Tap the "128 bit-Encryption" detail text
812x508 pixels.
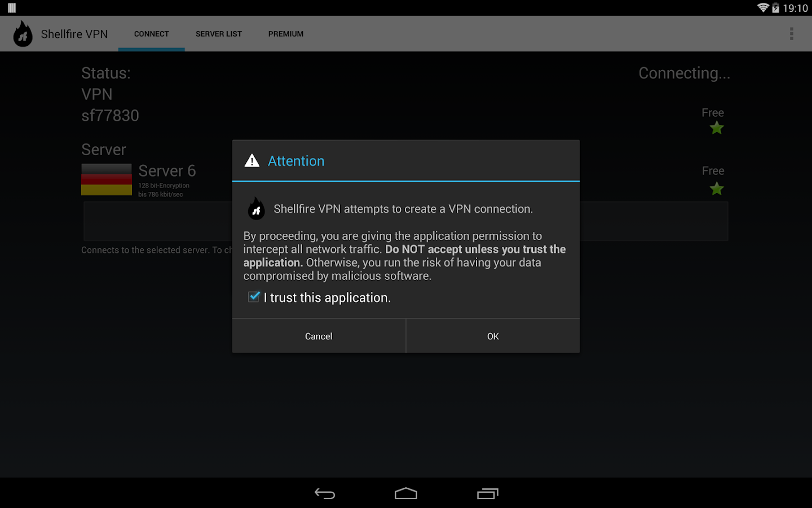164,186
